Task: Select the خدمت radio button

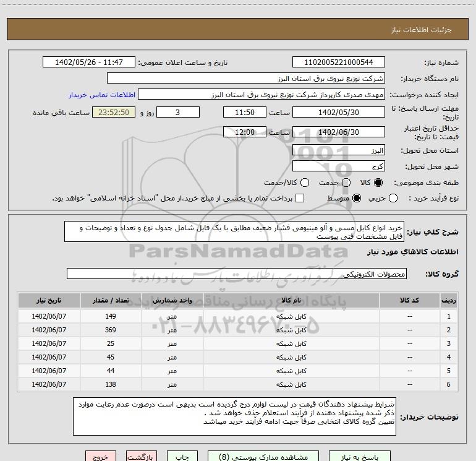Action: coord(346,183)
